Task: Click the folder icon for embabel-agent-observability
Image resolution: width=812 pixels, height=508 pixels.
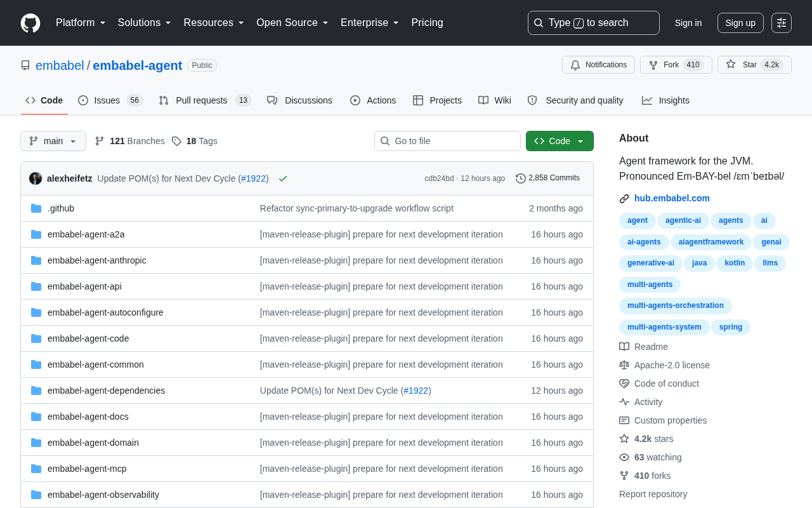Action: click(x=36, y=495)
